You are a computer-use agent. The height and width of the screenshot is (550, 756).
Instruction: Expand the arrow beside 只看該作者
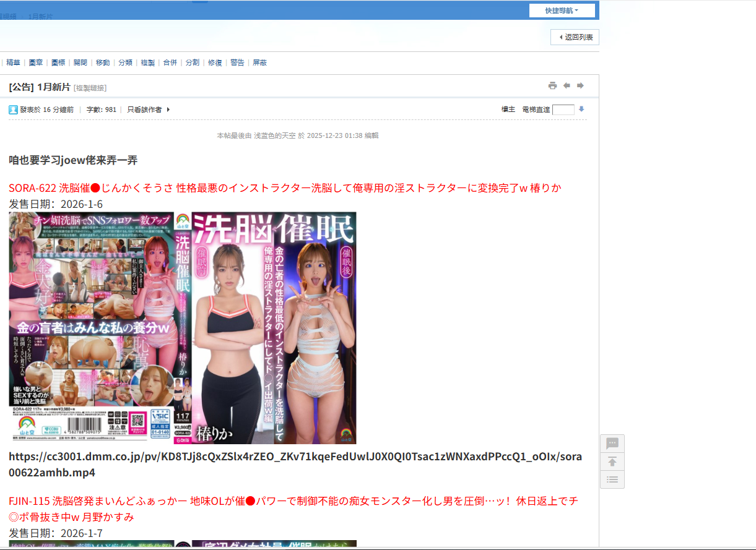pyautogui.click(x=168, y=110)
